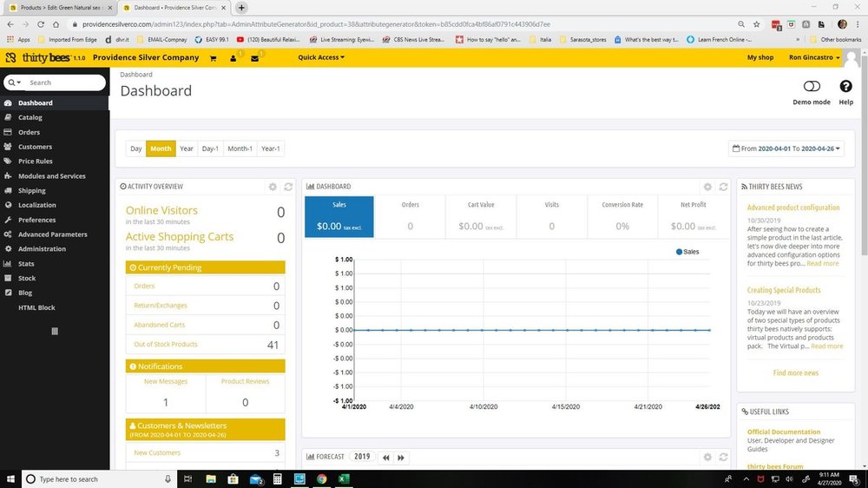Click Activity Overview refresh icon

287,187
